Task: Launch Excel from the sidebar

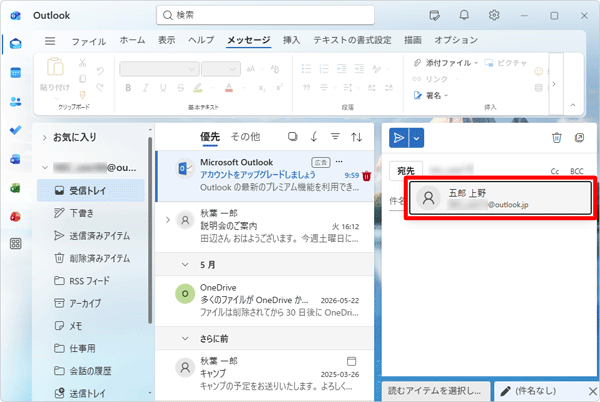Action: coord(15,188)
